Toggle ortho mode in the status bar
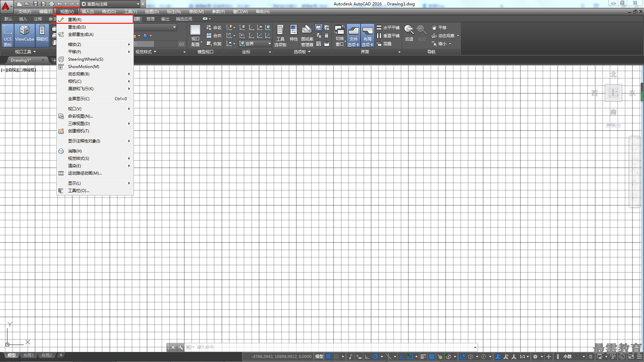 (367, 357)
